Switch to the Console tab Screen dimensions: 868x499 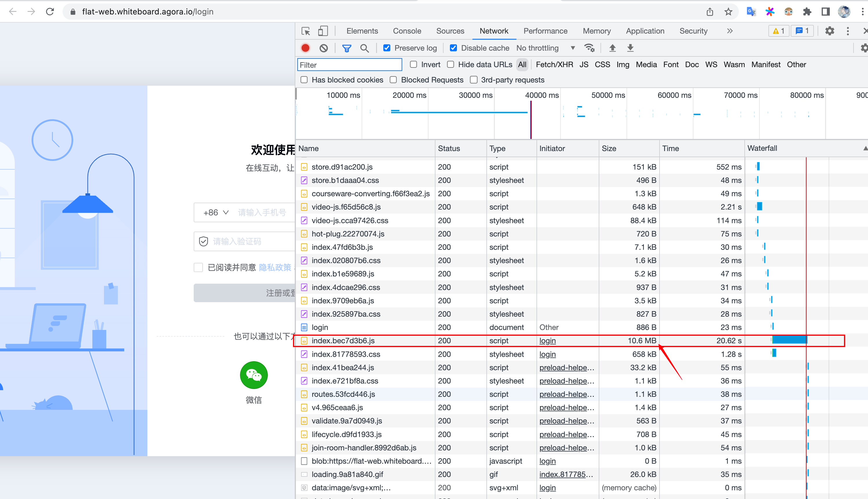[x=407, y=31]
